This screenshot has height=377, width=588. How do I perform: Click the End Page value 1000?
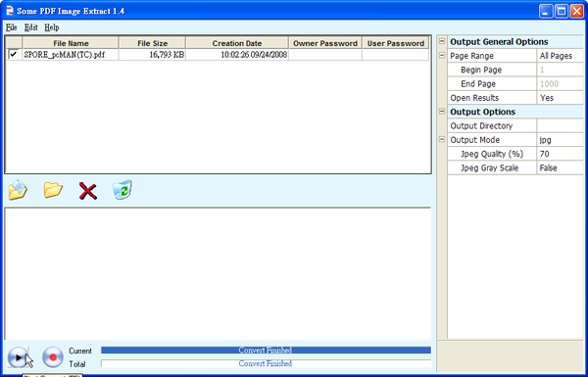(x=560, y=84)
